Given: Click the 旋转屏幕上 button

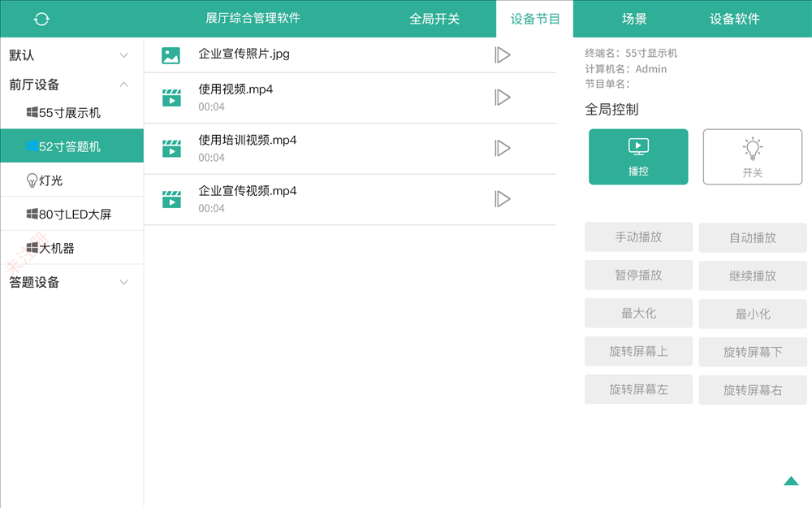Looking at the screenshot, I should pyautogui.click(x=638, y=351).
